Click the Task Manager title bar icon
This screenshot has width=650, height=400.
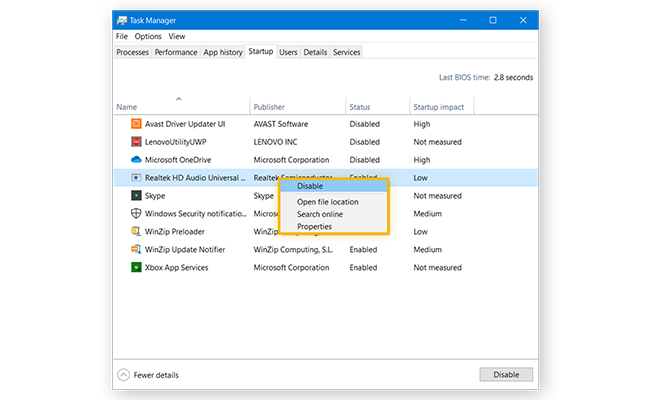click(x=122, y=20)
